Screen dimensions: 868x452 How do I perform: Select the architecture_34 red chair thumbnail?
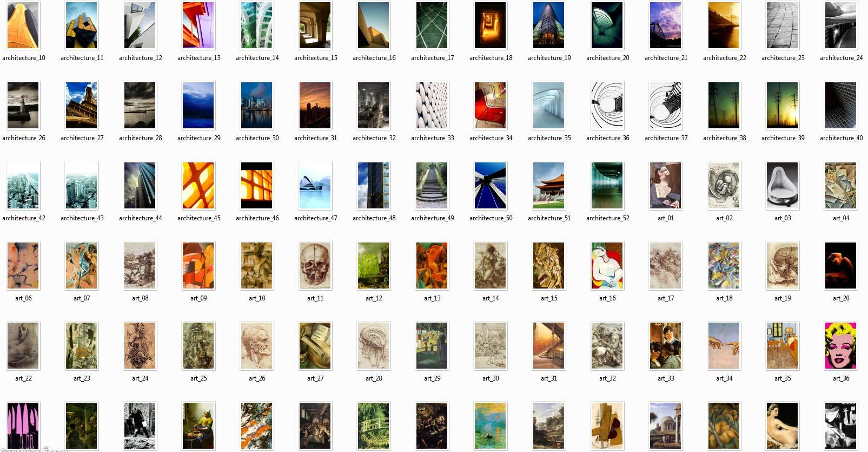[x=491, y=106]
